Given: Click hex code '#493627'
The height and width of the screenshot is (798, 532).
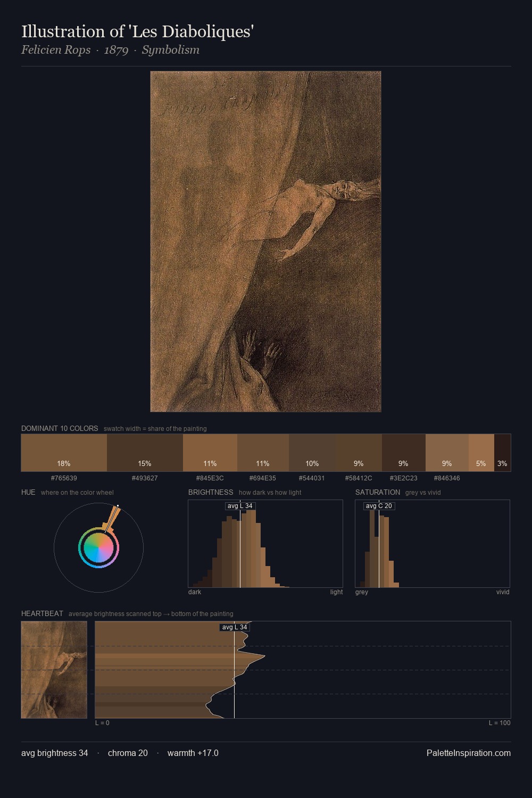Looking at the screenshot, I should (x=145, y=478).
